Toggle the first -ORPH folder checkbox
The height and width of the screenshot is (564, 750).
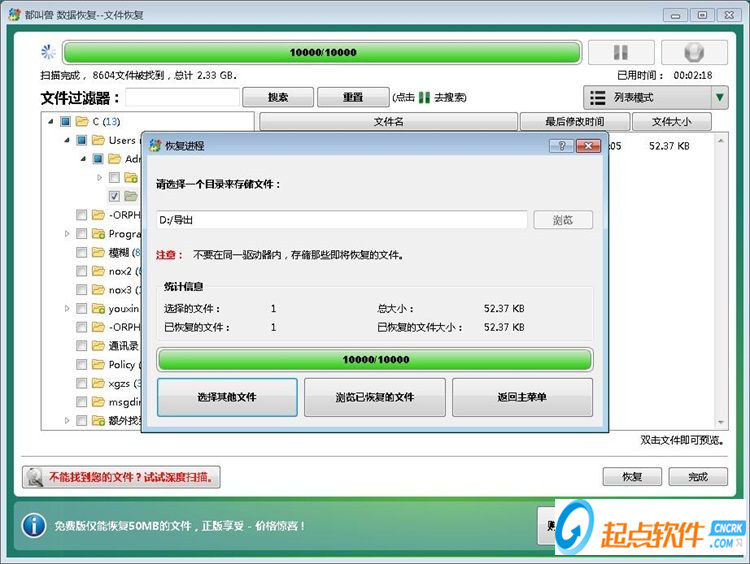[82, 215]
